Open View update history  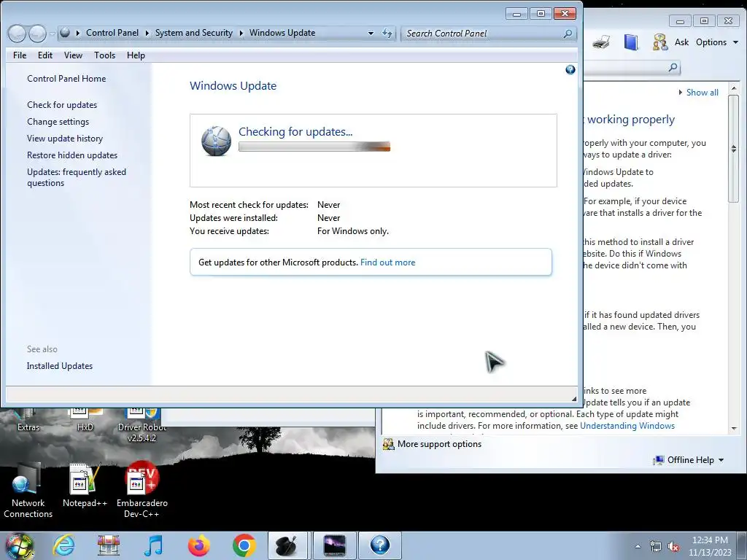click(65, 139)
